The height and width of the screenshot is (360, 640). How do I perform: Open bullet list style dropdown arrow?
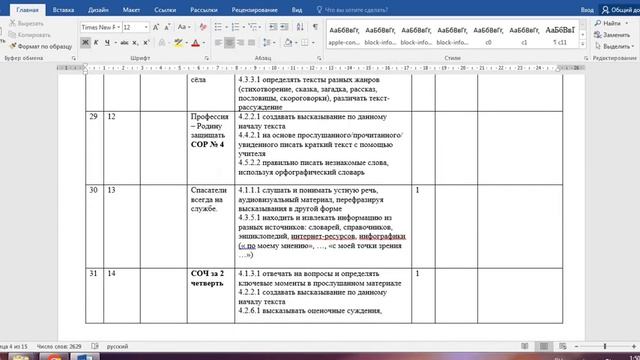226,27
